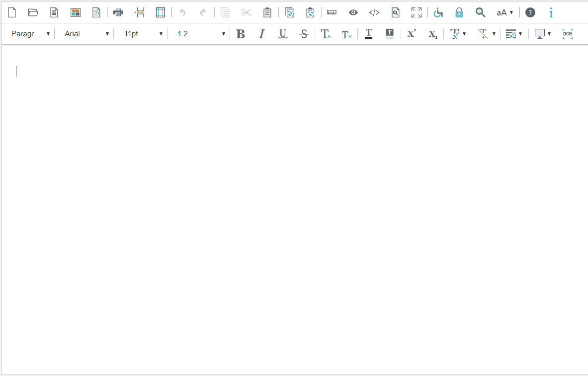Open the document restore history icon
The image size is (588, 377).
(96, 12)
